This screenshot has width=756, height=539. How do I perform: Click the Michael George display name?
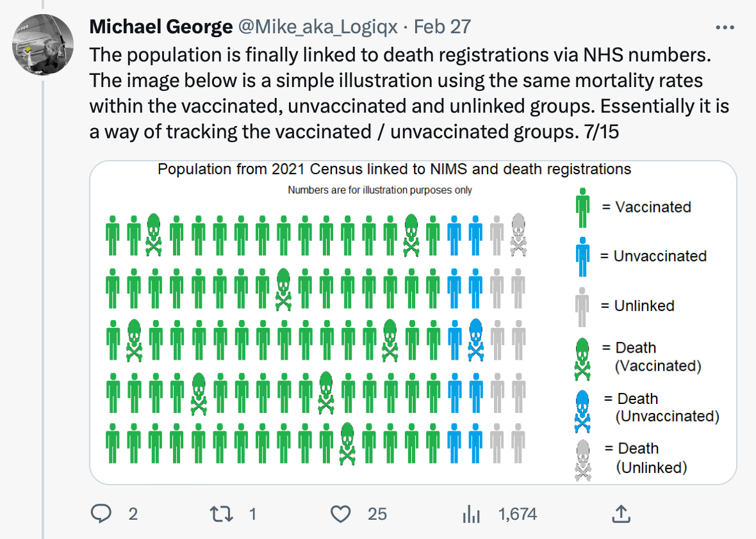coord(161,26)
